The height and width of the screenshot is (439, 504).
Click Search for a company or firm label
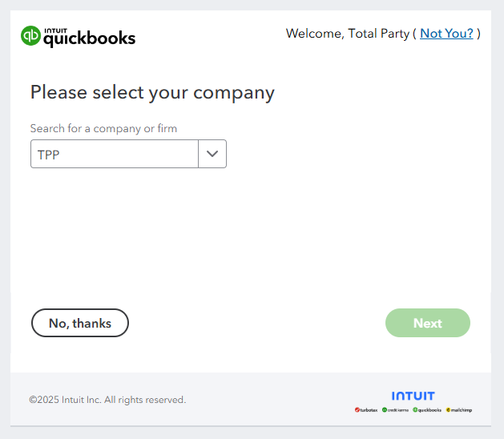click(x=103, y=128)
